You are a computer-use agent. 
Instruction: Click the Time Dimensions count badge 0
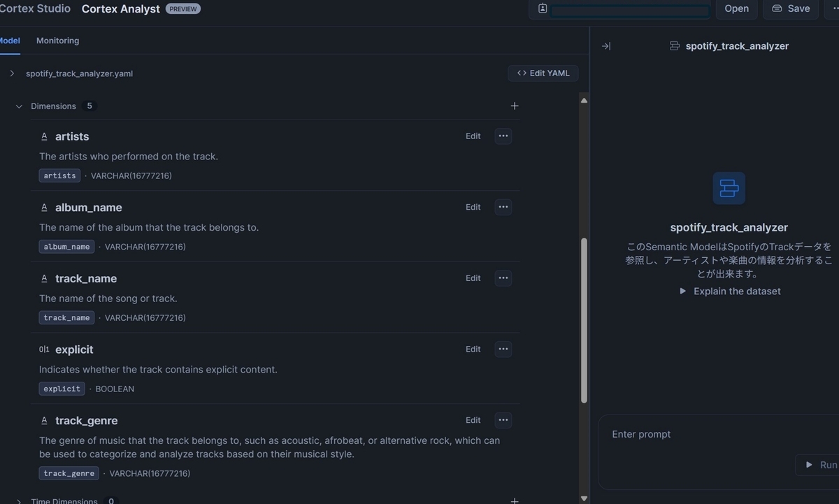[x=110, y=501]
